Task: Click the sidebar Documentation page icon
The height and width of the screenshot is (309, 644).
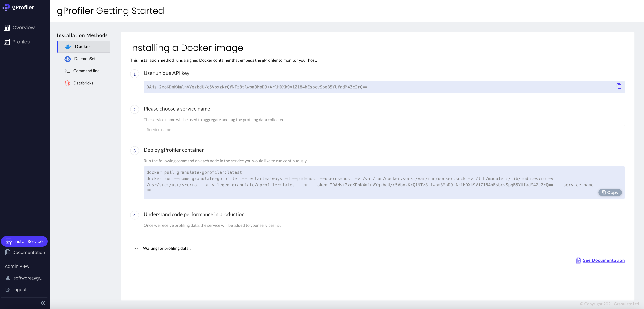Action: 8,252
